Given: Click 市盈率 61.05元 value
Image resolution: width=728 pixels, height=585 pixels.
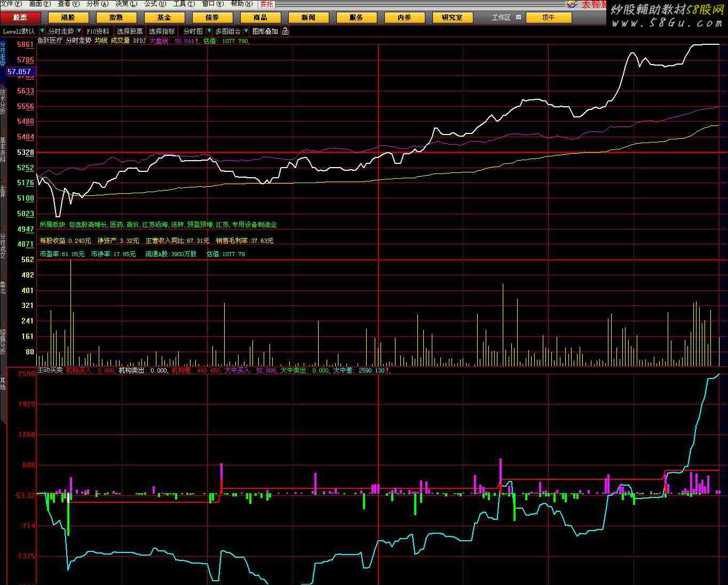Looking at the screenshot, I should (x=62, y=254).
